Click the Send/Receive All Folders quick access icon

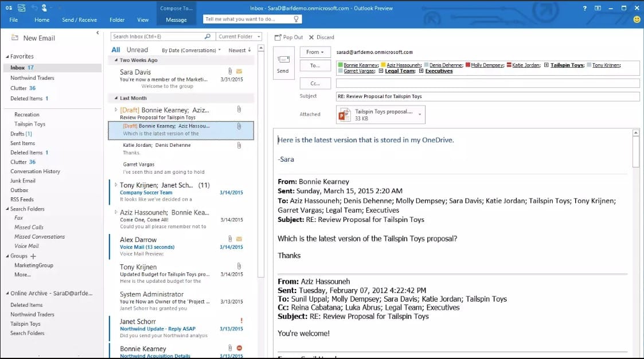tap(21, 8)
